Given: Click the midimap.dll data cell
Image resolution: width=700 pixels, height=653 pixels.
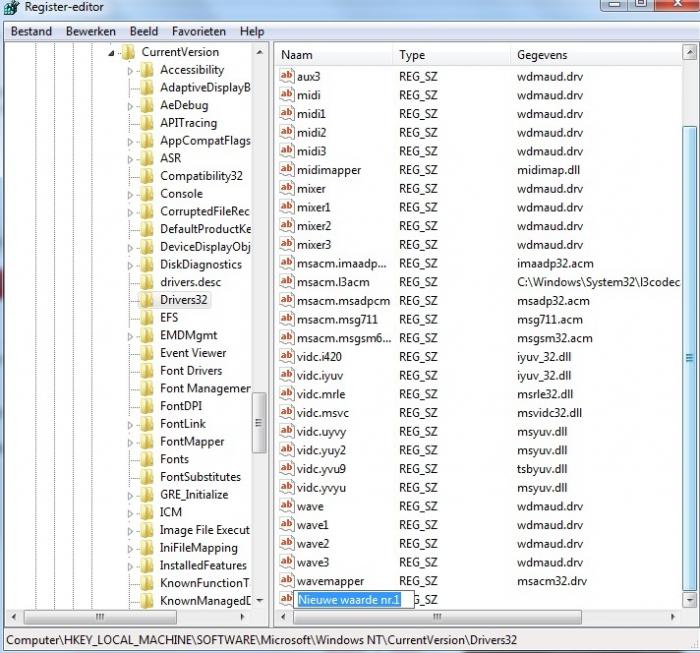Looking at the screenshot, I should click(548, 170).
